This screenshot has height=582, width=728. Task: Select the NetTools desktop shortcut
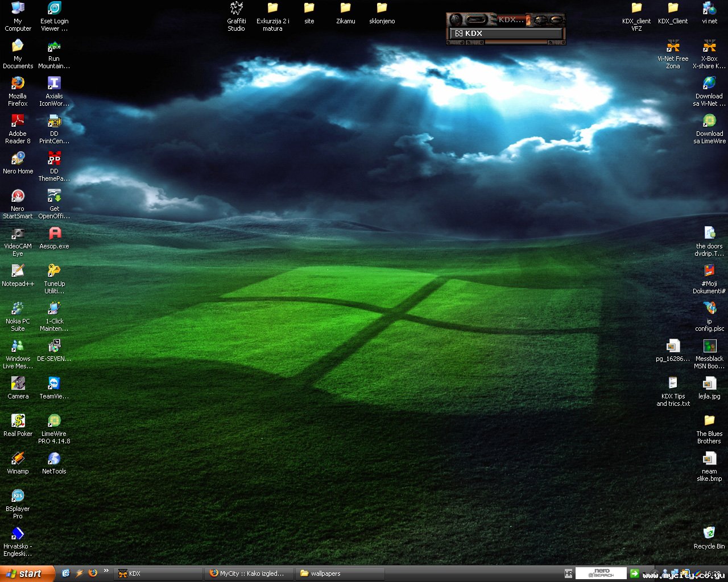[54, 463]
